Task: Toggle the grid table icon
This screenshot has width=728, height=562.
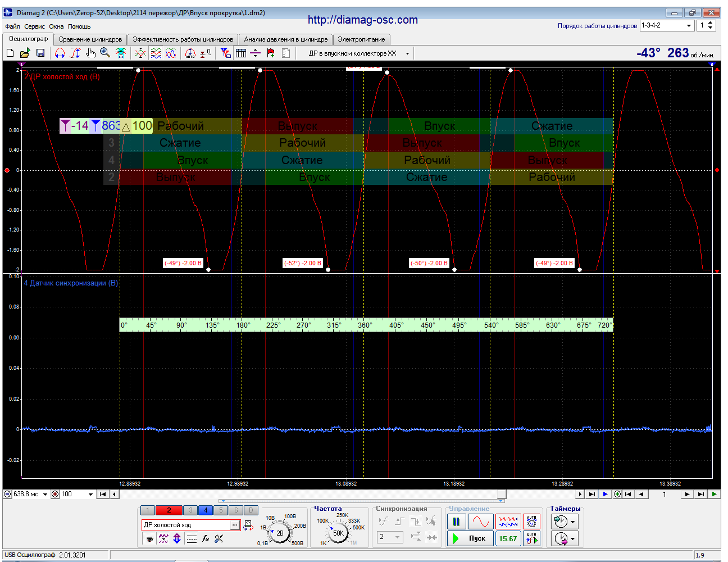Action: pyautogui.click(x=241, y=53)
